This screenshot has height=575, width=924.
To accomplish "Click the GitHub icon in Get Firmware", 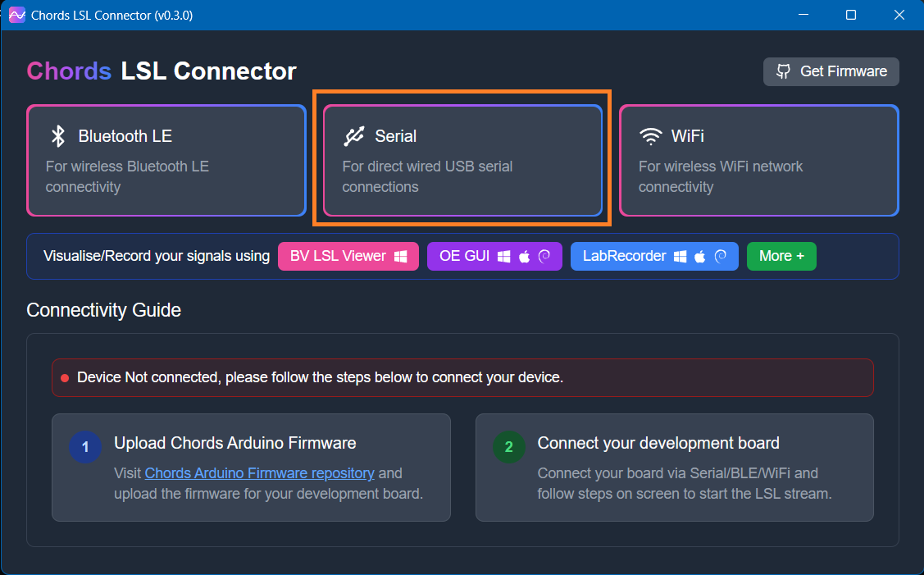I will (783, 71).
